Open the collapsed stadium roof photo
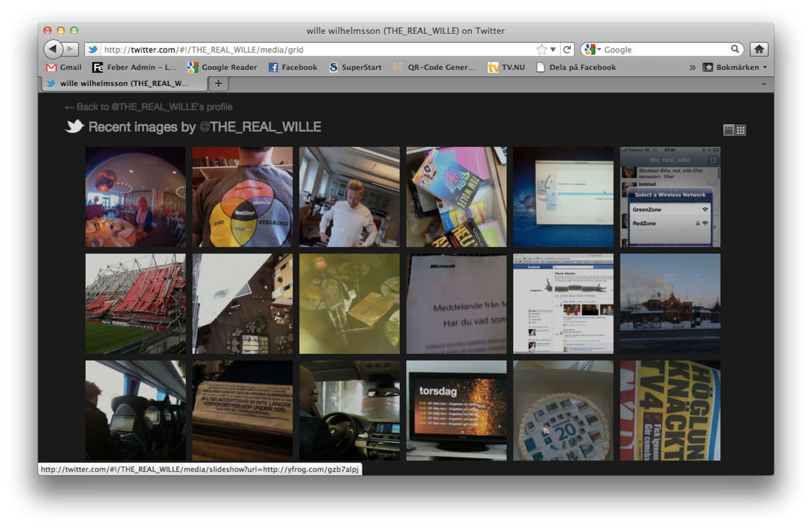 pos(136,304)
